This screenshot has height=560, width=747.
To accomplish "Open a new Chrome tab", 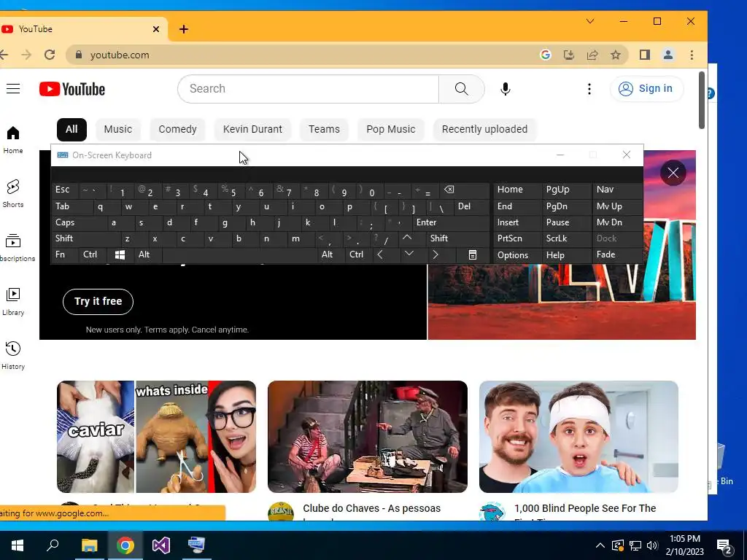I will point(183,29).
